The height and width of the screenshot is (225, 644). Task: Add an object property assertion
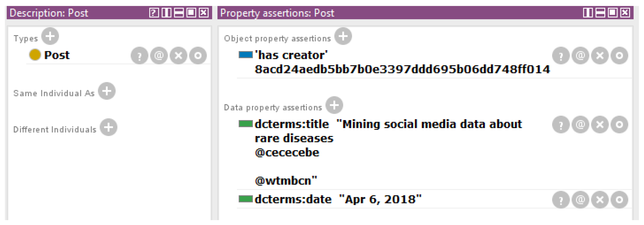(x=343, y=36)
